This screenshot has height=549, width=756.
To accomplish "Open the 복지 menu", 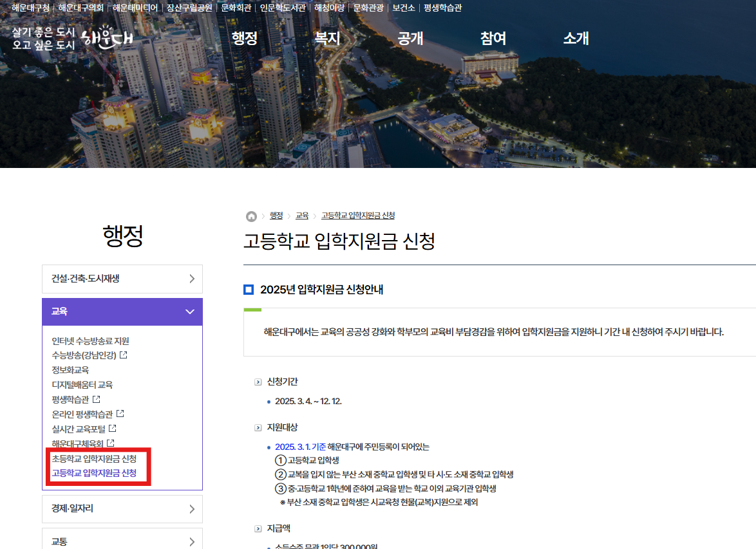I will [327, 39].
